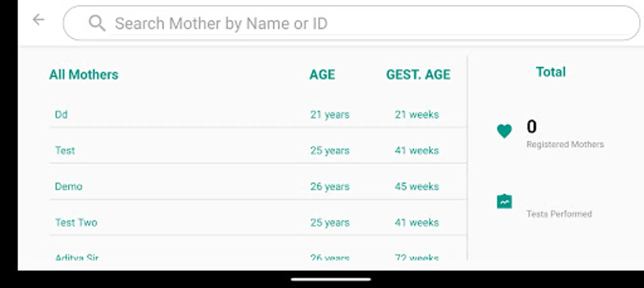
Task: Click the Tests Performed clipboard icon
Action: (504, 201)
